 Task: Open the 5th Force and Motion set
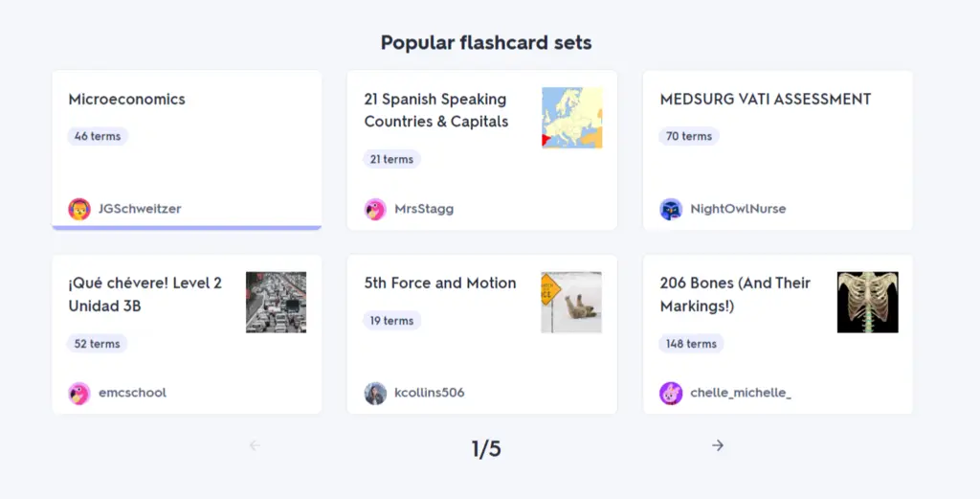pos(440,284)
